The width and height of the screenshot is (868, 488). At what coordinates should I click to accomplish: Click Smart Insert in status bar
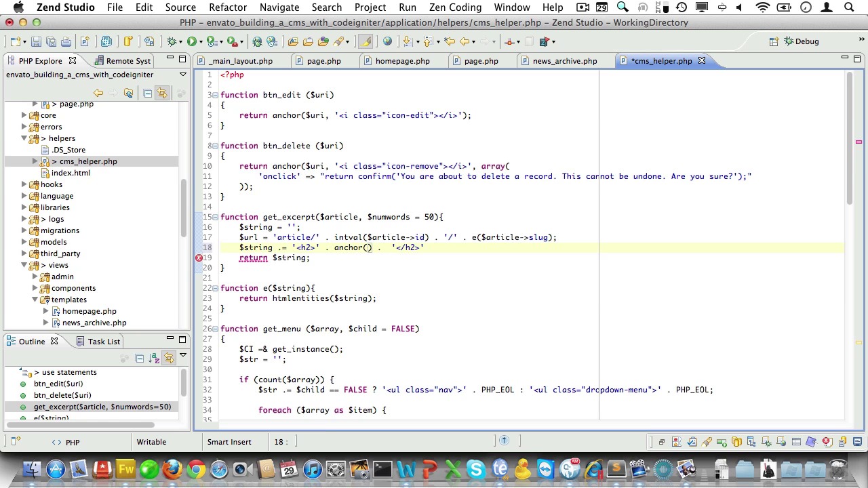click(229, 442)
